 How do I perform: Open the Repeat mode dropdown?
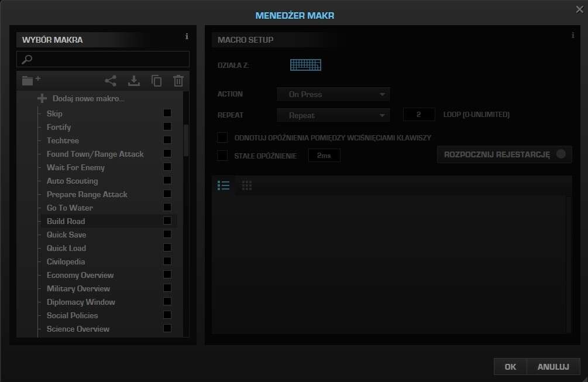coord(333,115)
